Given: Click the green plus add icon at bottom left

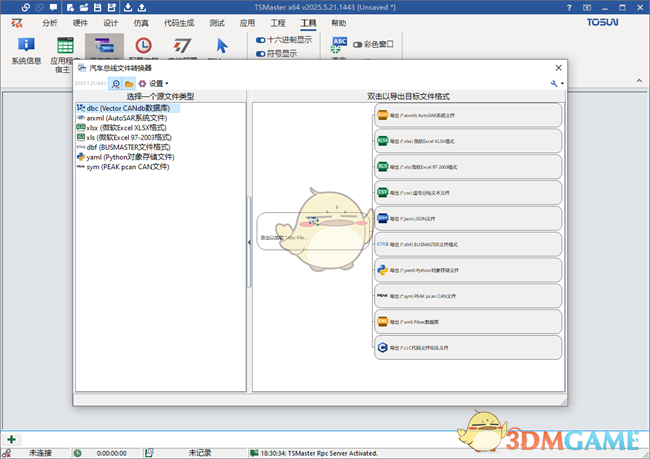Looking at the screenshot, I should click(12, 440).
